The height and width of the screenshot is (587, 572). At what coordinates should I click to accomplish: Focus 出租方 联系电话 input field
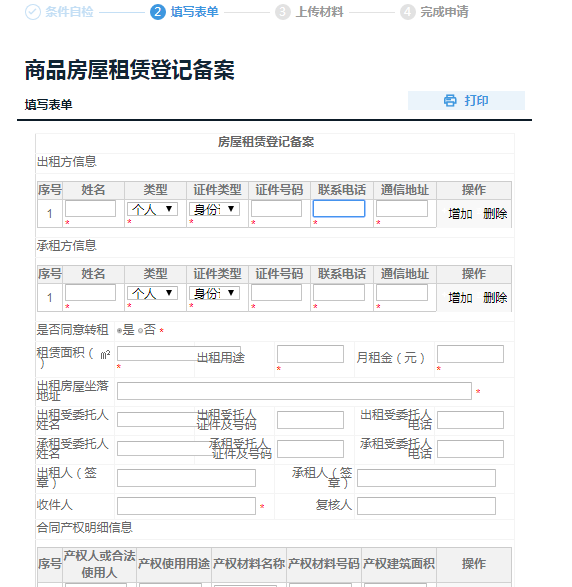click(x=339, y=209)
